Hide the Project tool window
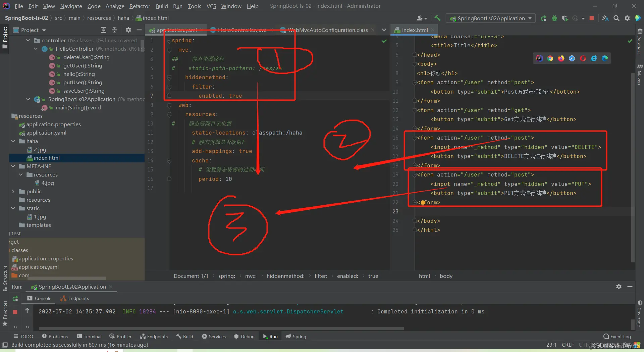Viewport: 644px width, 352px height. click(139, 30)
